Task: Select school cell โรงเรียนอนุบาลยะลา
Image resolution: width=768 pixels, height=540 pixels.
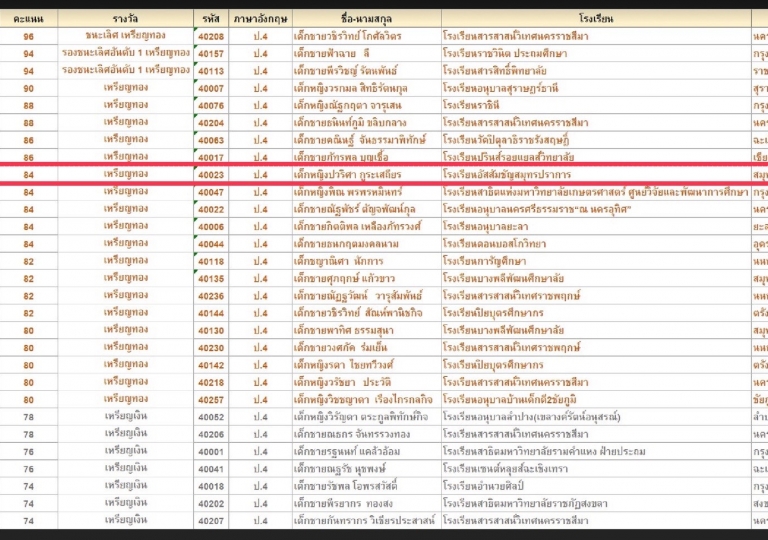Action: [596, 227]
